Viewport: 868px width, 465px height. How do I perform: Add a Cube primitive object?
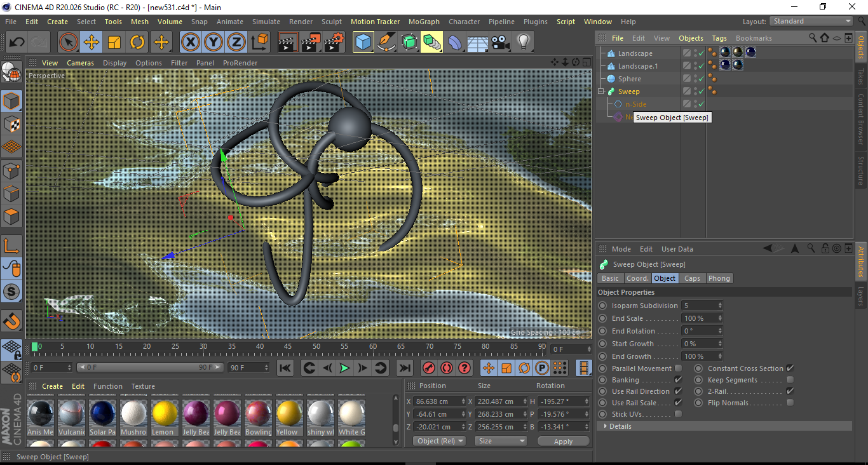363,43
